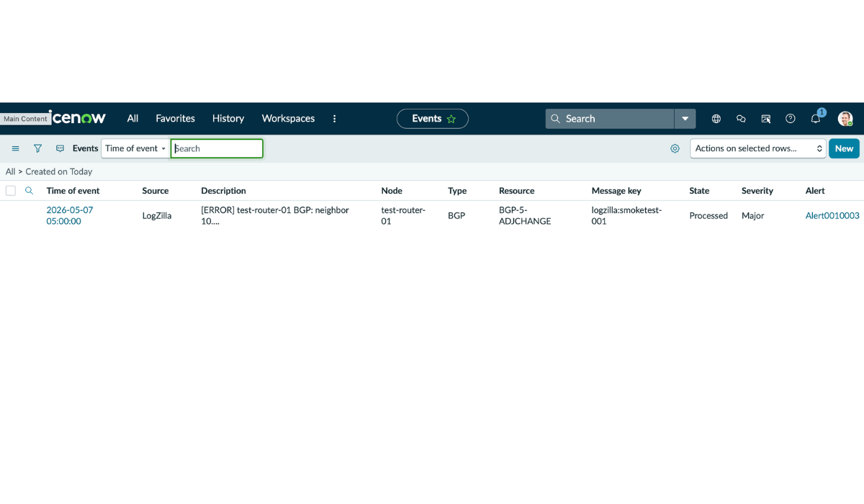Click the logzilla:smoketest-001 message key cell
This screenshot has width=864, height=504.
[x=626, y=215]
